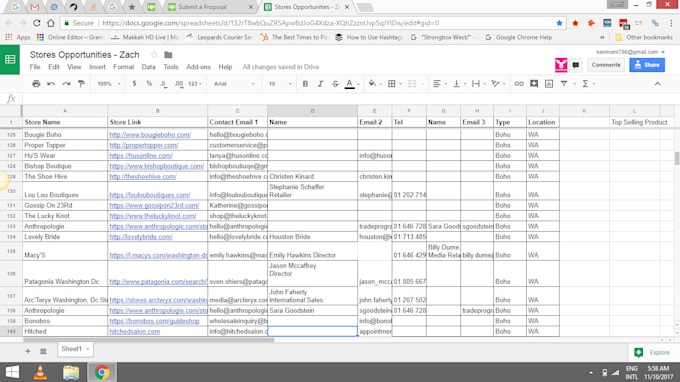Format as currency with dollar icon
The image size is (680, 382).
(x=134, y=84)
